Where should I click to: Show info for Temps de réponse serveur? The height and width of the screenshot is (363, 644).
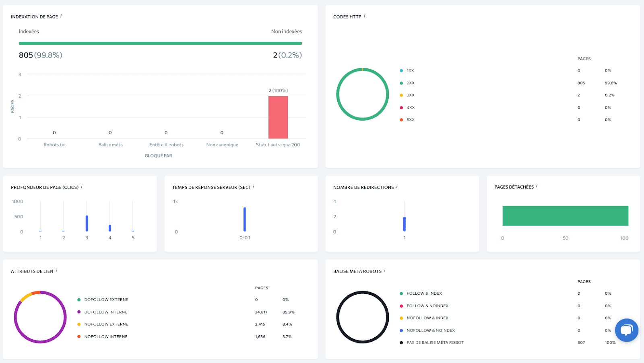253,187
